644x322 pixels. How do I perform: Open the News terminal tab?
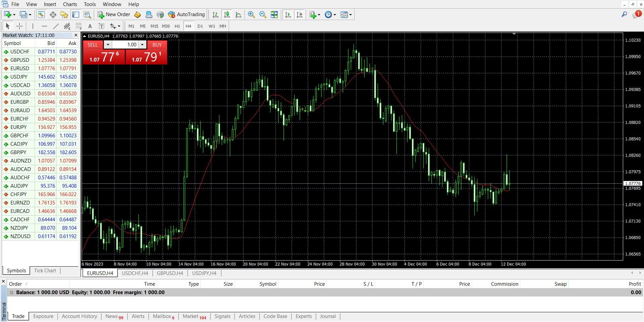pos(114,316)
